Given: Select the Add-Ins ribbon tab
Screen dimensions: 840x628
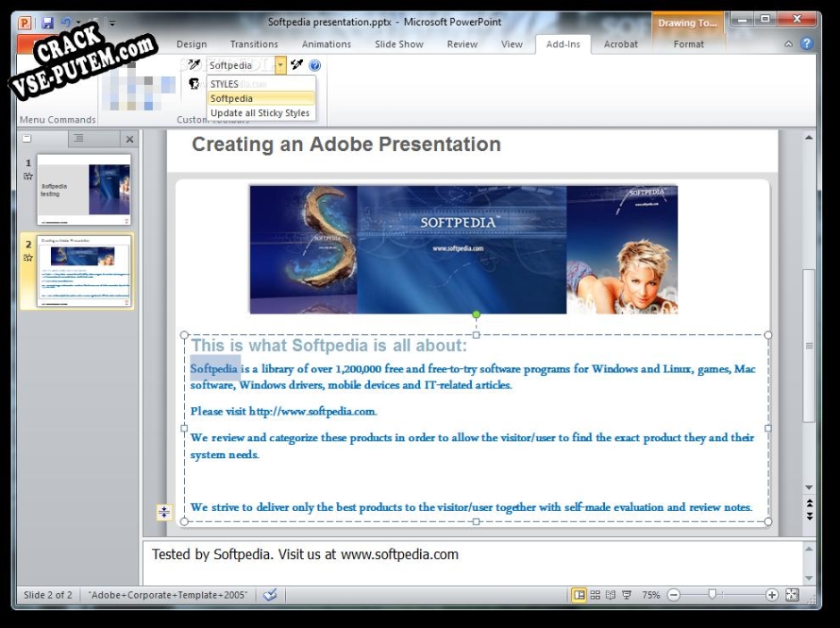Looking at the screenshot, I should click(563, 45).
